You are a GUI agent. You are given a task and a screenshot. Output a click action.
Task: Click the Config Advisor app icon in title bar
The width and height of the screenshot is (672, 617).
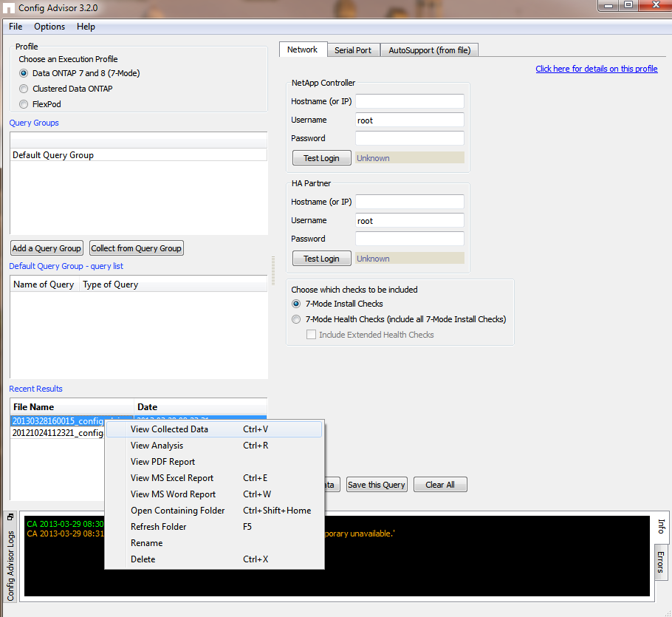[x=9, y=8]
